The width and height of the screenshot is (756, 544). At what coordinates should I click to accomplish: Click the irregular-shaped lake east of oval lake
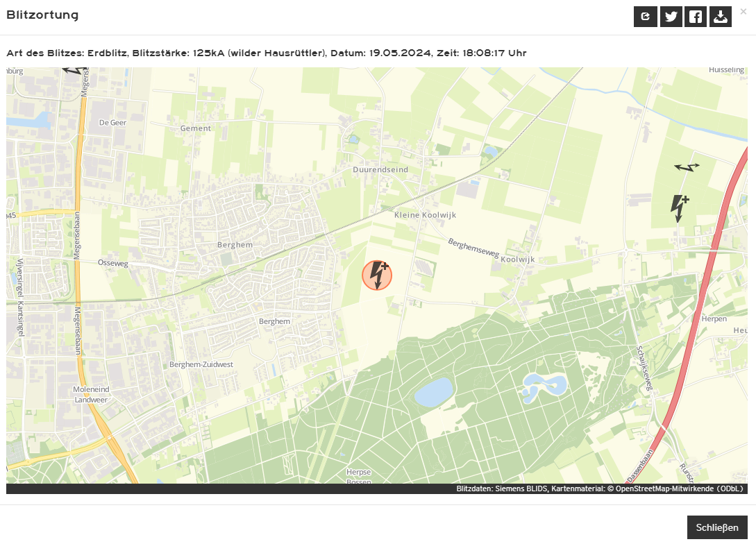point(544,387)
